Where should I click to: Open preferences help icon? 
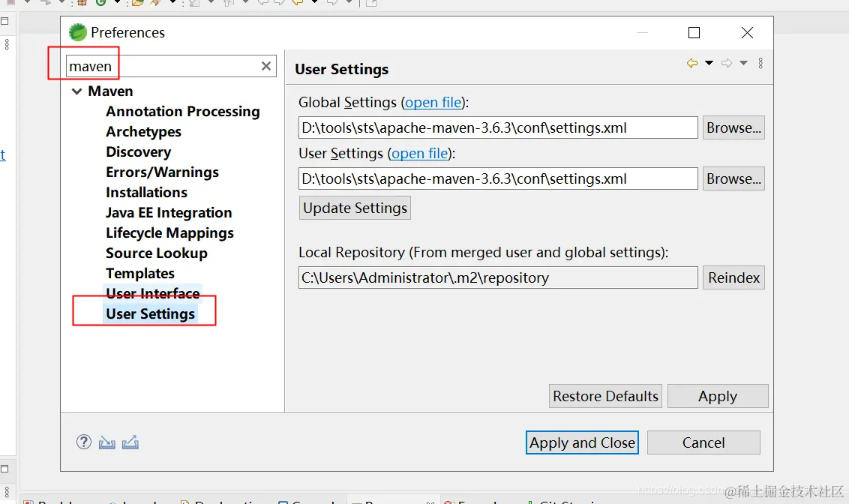(x=84, y=442)
